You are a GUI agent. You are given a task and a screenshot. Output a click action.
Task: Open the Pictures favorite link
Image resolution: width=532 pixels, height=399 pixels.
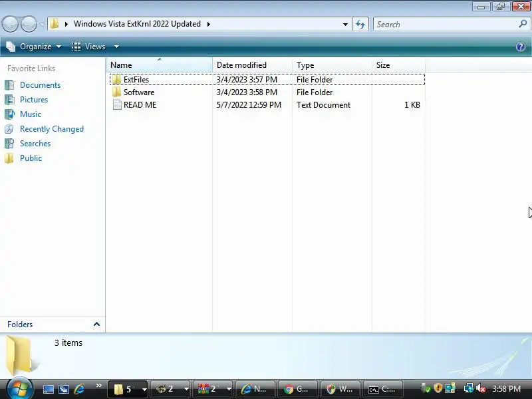34,99
